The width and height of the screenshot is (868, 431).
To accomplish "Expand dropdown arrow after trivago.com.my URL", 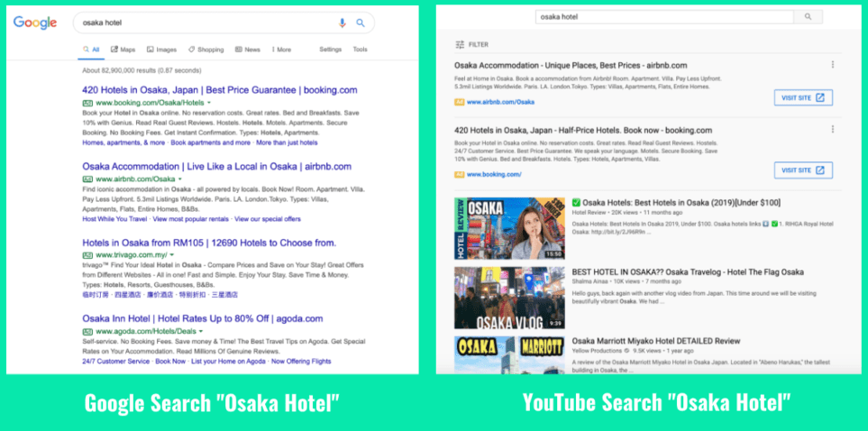I will (x=172, y=255).
